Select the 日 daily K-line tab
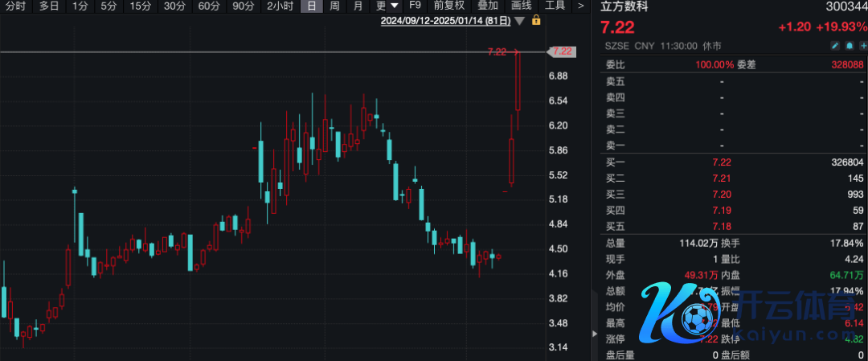The height and width of the screenshot is (361, 868). [312, 6]
